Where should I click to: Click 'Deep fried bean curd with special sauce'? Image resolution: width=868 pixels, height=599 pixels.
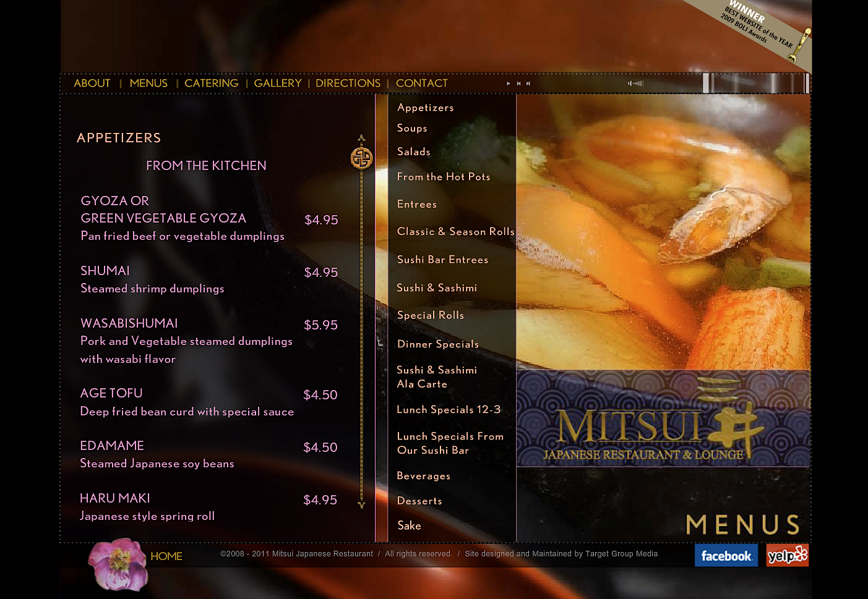[187, 412]
